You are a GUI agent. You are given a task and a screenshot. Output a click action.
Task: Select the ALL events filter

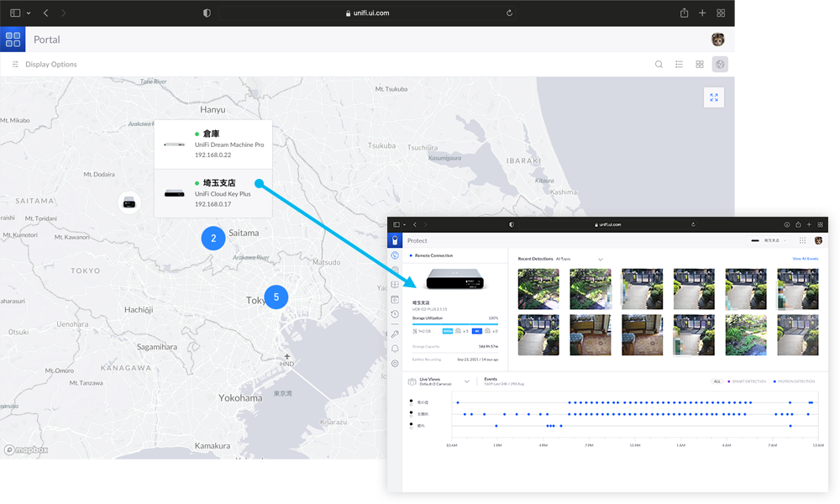(x=717, y=381)
